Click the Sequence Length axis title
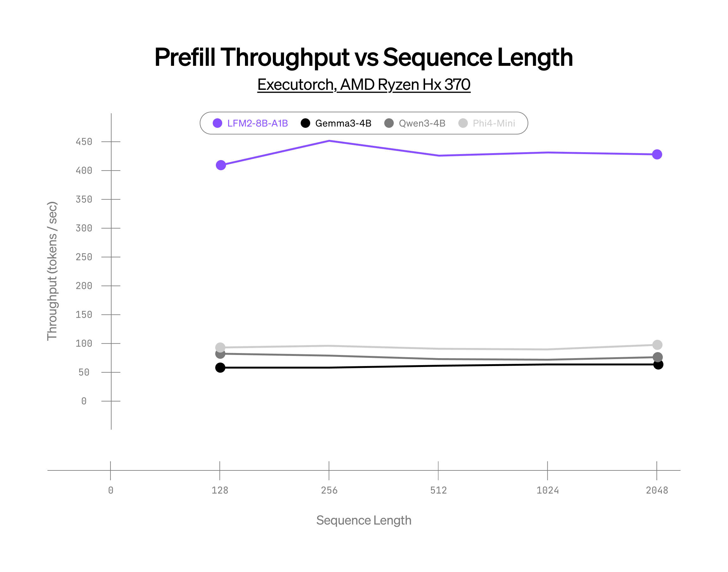 (x=364, y=520)
